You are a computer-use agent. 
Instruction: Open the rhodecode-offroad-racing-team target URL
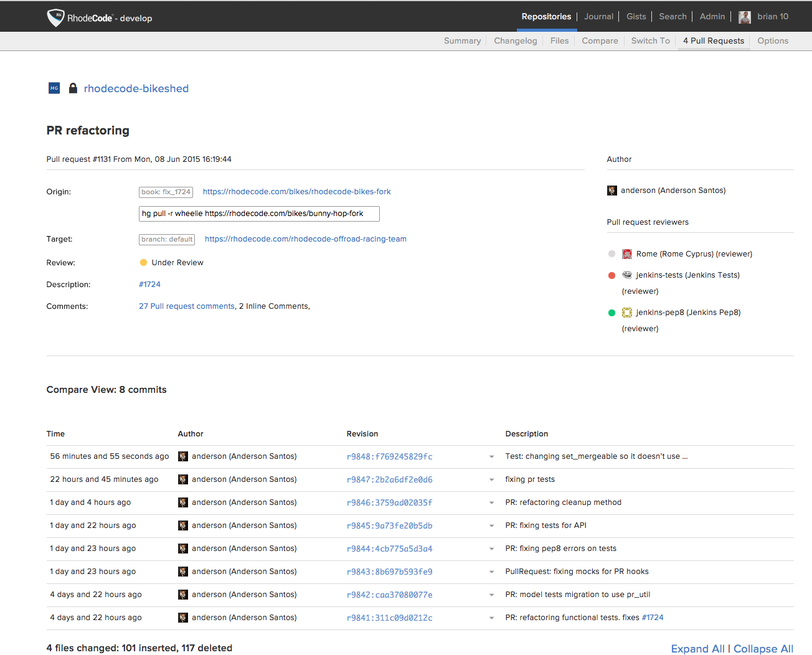pos(306,239)
